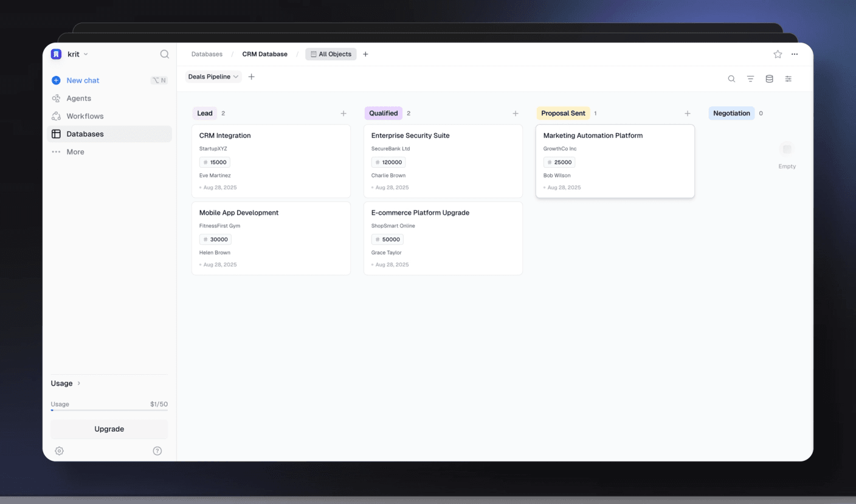Click the Upgrade button

[109, 429]
